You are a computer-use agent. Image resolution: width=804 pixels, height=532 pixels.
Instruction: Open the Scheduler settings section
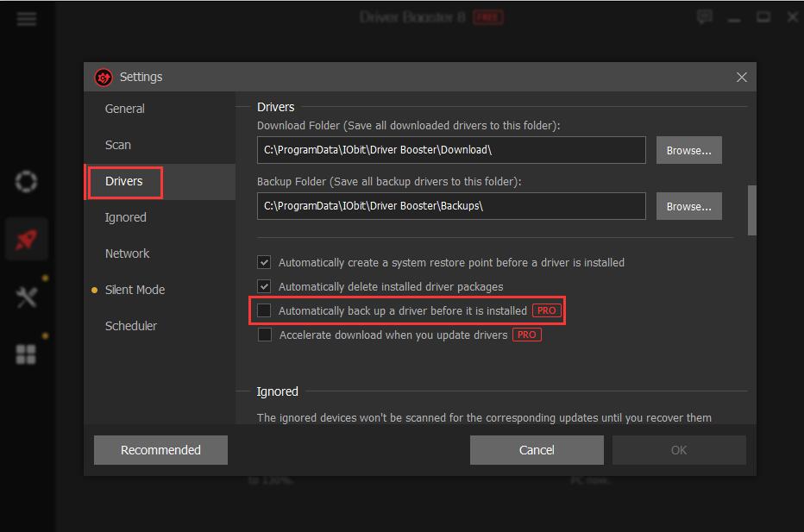(x=131, y=326)
